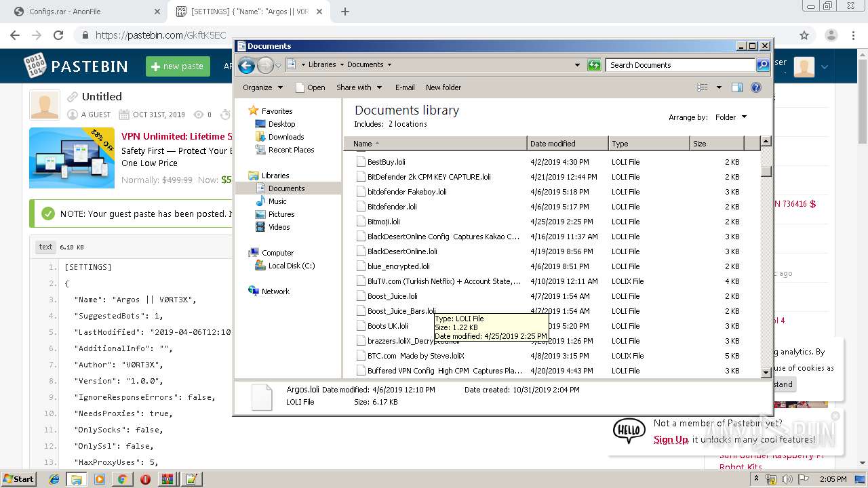Go back in the Documents window
The height and width of the screenshot is (488, 868).
(x=247, y=65)
